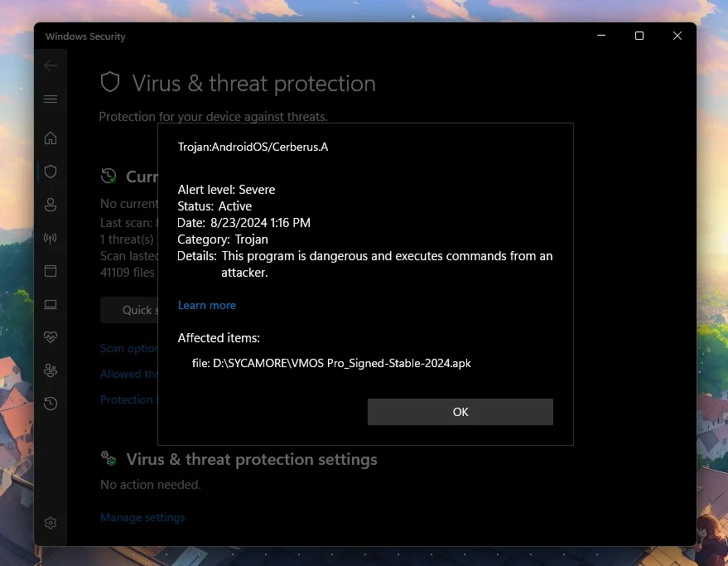Click the shield icon beside page title
This screenshot has height=566, width=728.
click(x=110, y=82)
